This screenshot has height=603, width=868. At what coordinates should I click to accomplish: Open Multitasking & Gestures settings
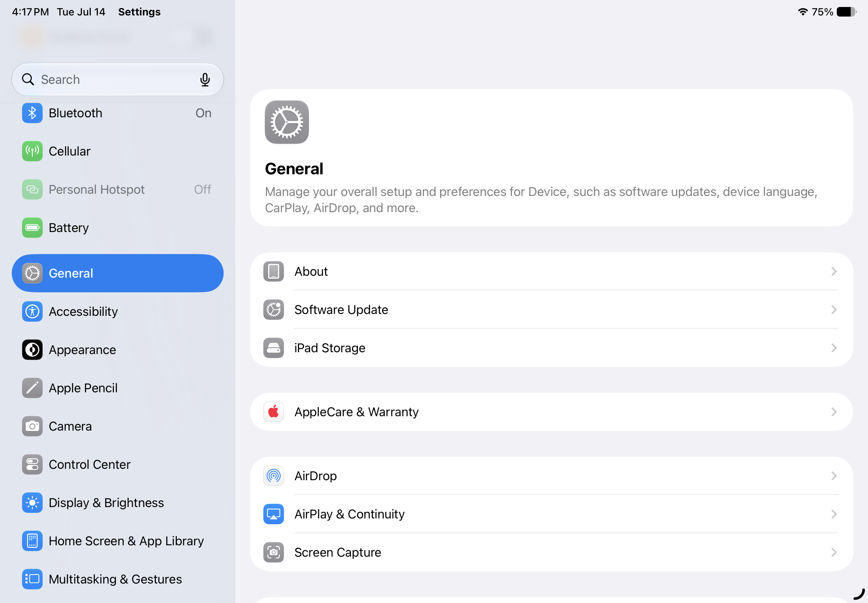pyautogui.click(x=118, y=579)
